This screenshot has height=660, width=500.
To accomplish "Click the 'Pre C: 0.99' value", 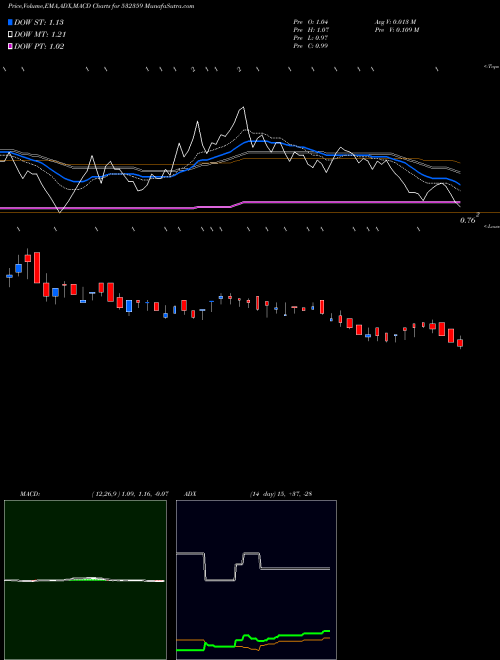I will (x=311, y=46).
